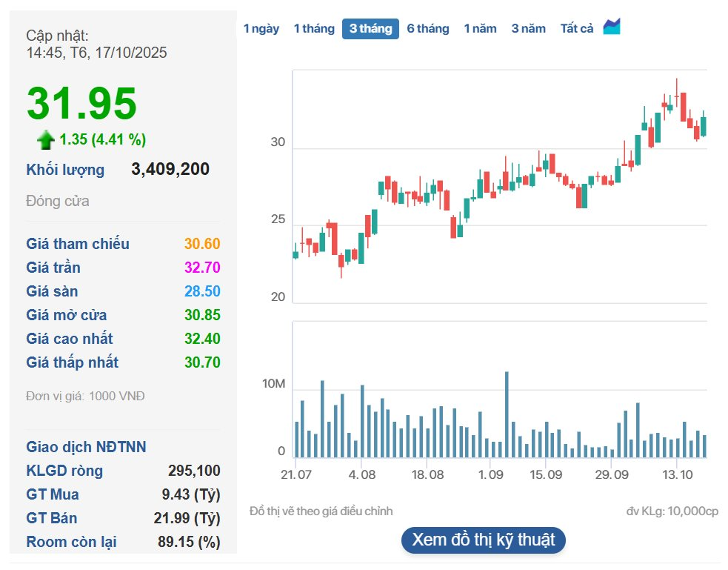
Task: Click the Giá trần value 32.70
Action: (x=202, y=268)
